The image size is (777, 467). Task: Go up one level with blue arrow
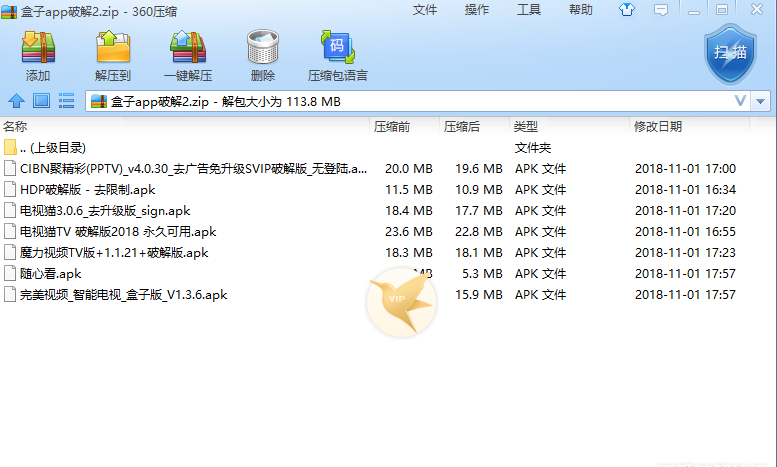16,101
